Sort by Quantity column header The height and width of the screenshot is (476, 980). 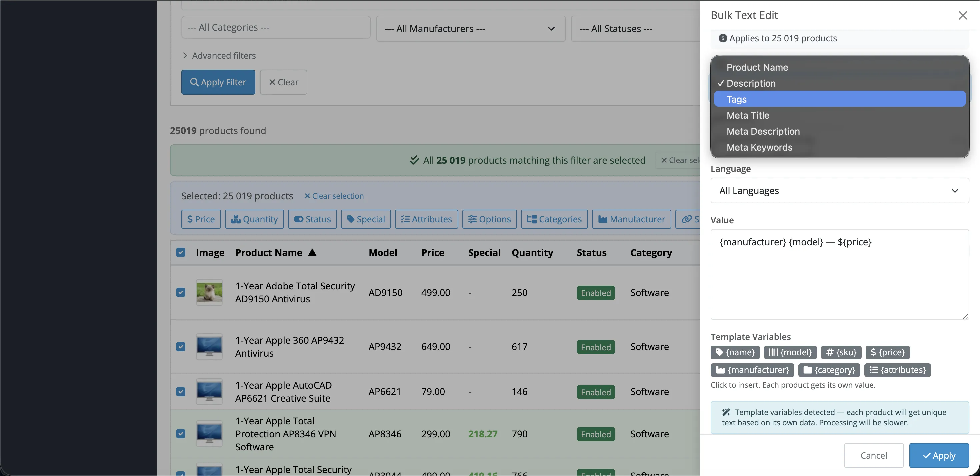[532, 253]
